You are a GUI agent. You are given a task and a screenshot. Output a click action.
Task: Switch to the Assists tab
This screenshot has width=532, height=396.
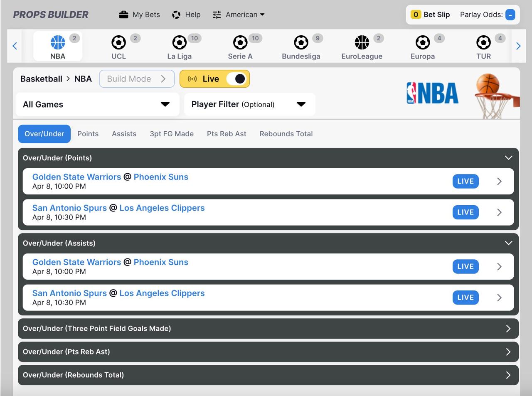(x=124, y=134)
